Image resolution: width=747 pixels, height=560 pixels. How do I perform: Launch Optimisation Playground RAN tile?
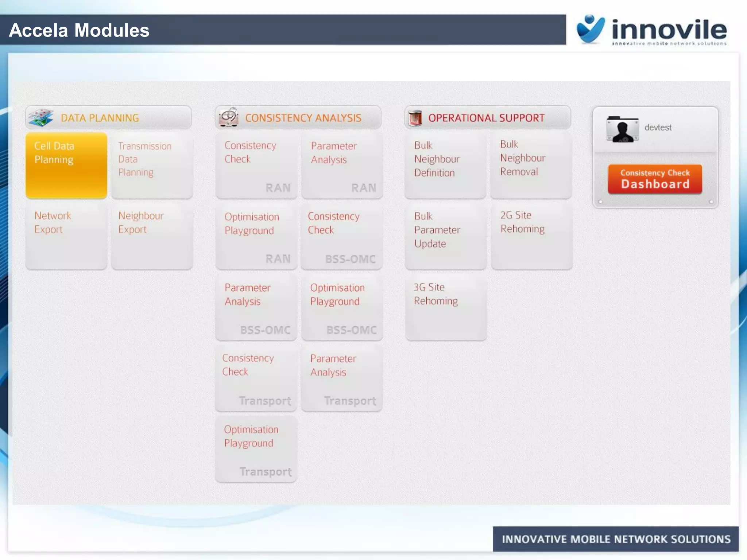[256, 236]
